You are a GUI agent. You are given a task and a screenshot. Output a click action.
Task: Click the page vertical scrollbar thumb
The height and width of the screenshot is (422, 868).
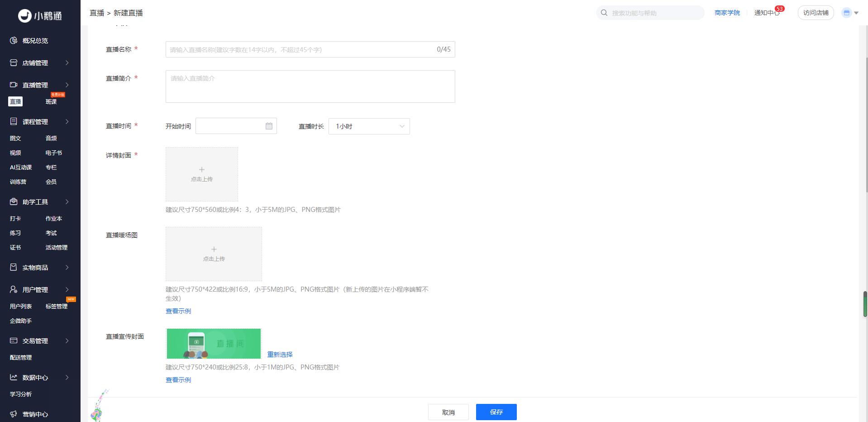pos(865,304)
